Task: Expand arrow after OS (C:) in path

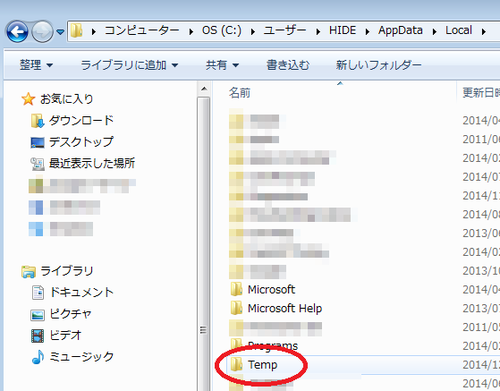Action: coord(253,32)
